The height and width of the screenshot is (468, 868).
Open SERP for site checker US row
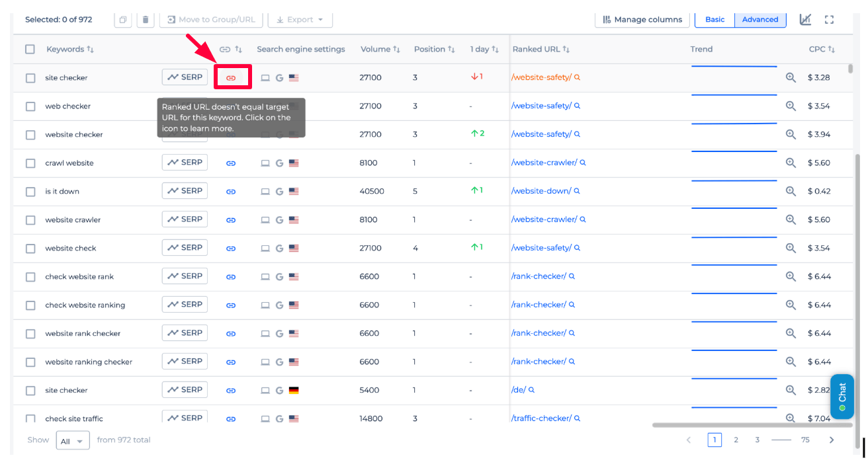pos(185,77)
